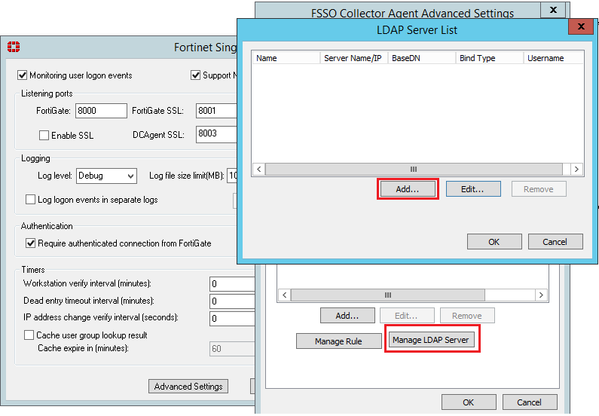Screen dimensions: 599x416
Task: Cancel the LDAP Server List dialog
Action: point(555,242)
